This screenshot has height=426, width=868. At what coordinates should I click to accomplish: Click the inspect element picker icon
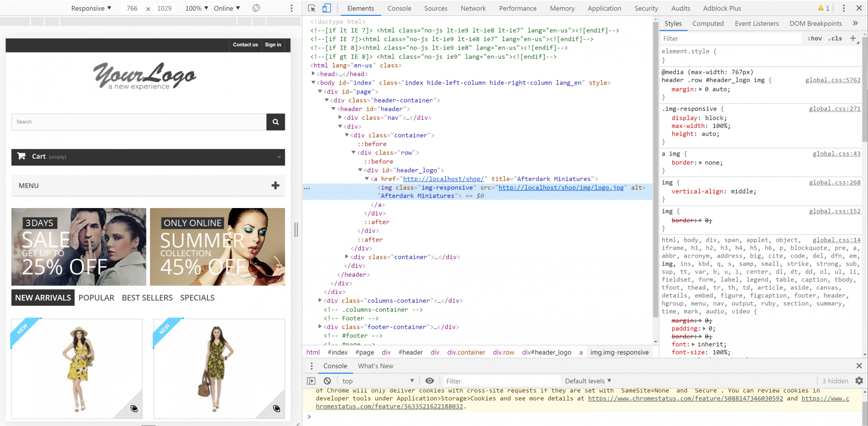(x=311, y=8)
